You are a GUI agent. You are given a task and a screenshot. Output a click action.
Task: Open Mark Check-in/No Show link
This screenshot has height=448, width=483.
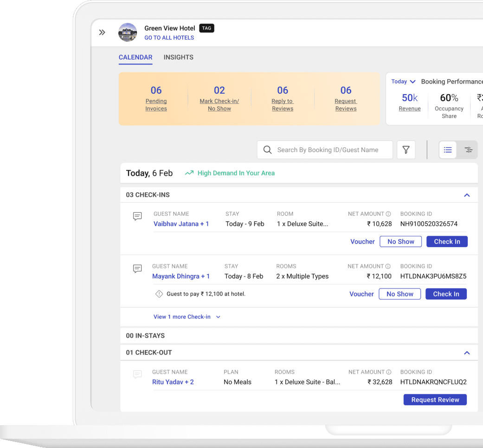pyautogui.click(x=219, y=98)
